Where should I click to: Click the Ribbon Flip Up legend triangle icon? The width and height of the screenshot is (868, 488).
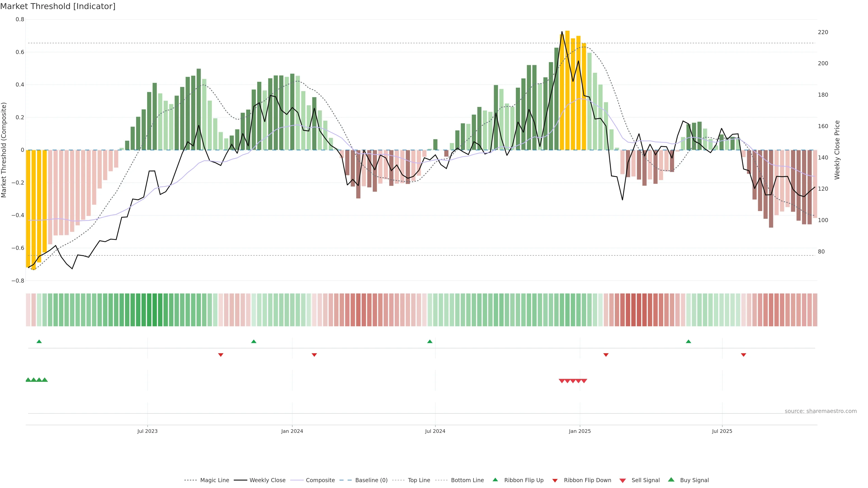(495, 480)
